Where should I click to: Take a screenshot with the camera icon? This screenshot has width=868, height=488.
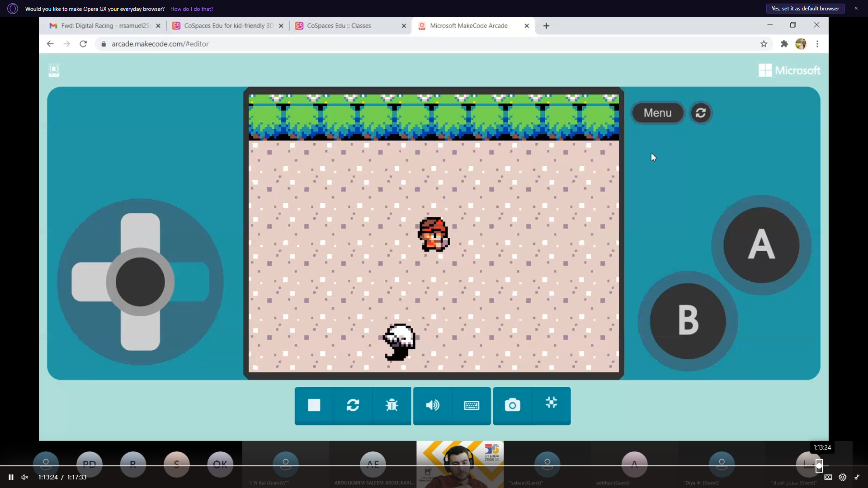(512, 405)
